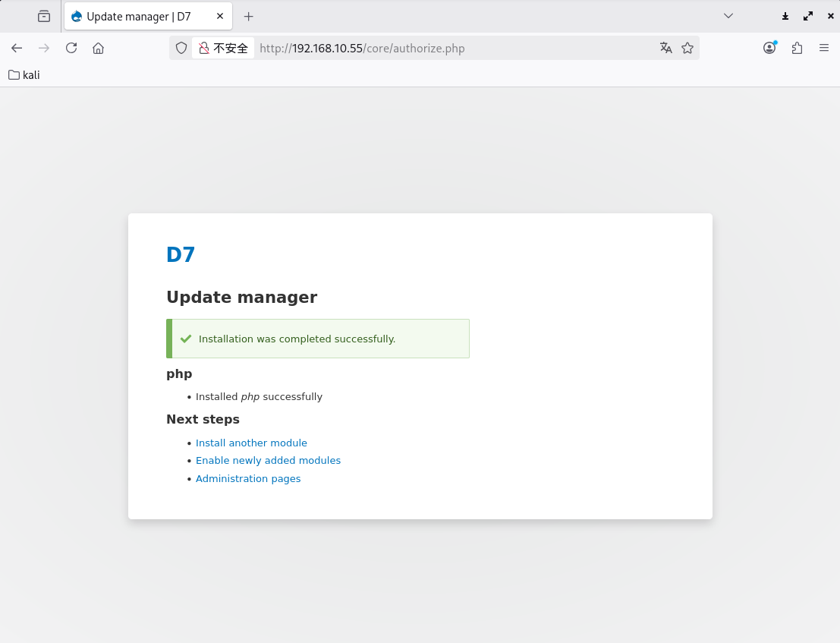Open the kali bookmarks folder

(24, 75)
